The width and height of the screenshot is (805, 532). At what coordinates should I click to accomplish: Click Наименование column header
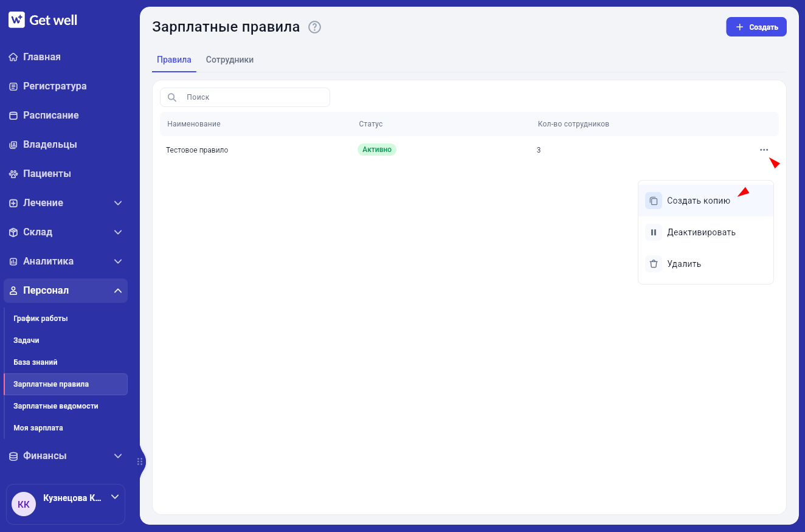(194, 124)
